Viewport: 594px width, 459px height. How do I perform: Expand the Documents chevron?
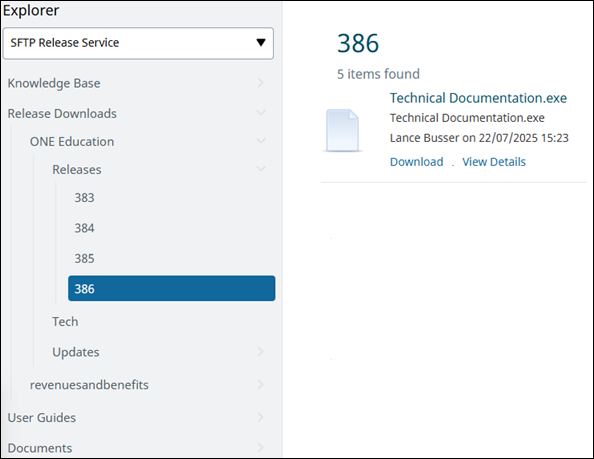coord(261,448)
